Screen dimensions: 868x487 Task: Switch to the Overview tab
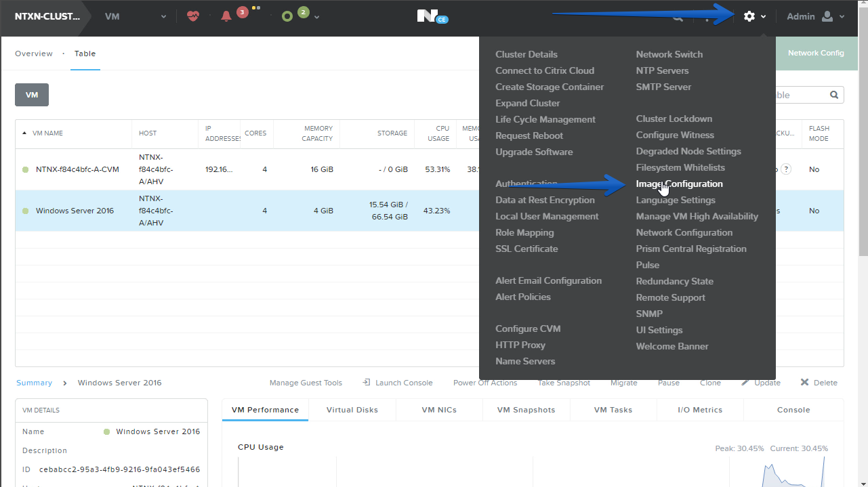pos(34,54)
